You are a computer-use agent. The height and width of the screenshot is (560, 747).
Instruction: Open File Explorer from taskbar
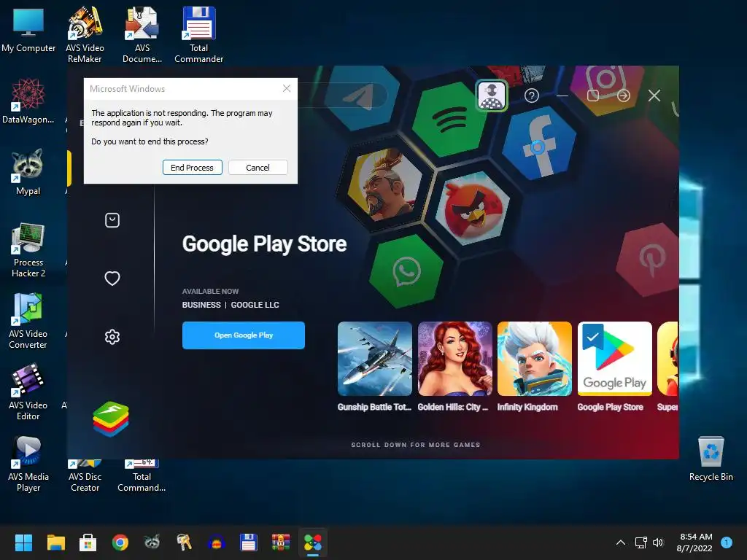click(x=55, y=542)
